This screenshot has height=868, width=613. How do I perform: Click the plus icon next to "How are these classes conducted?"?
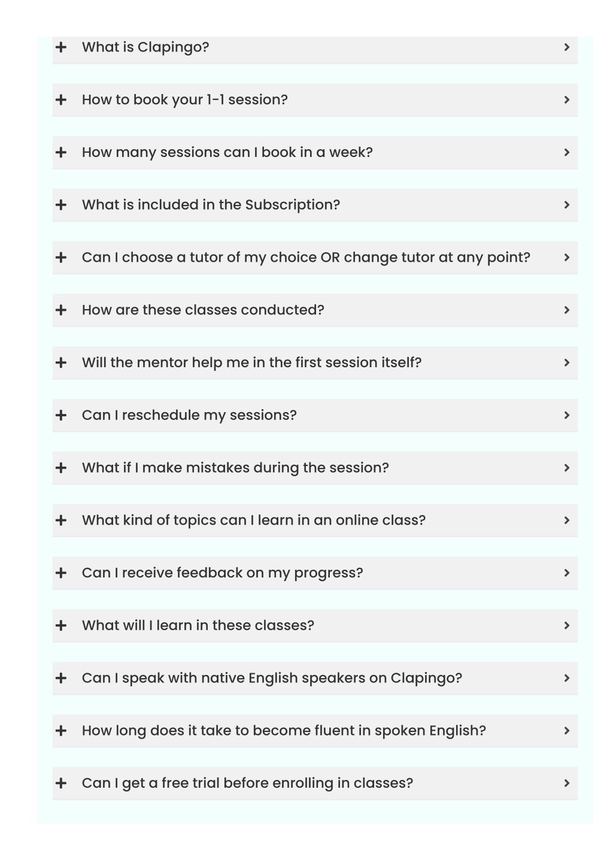(x=61, y=310)
